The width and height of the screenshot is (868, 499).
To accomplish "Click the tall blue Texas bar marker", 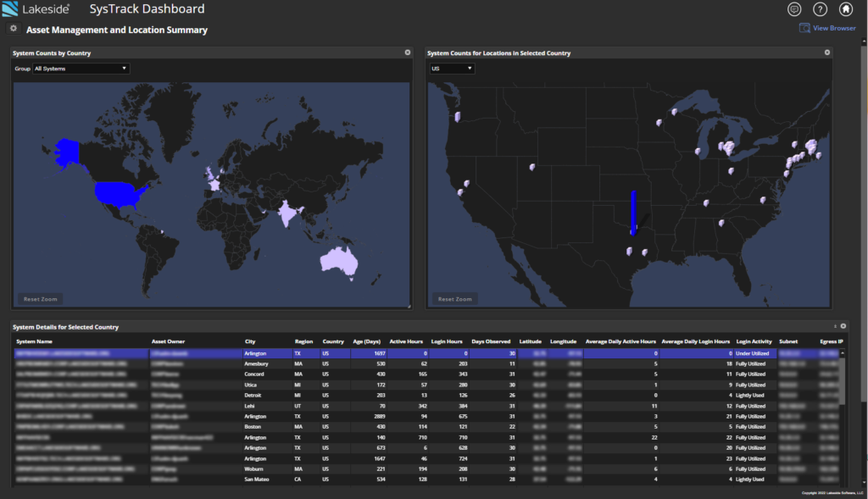I will pos(633,213).
